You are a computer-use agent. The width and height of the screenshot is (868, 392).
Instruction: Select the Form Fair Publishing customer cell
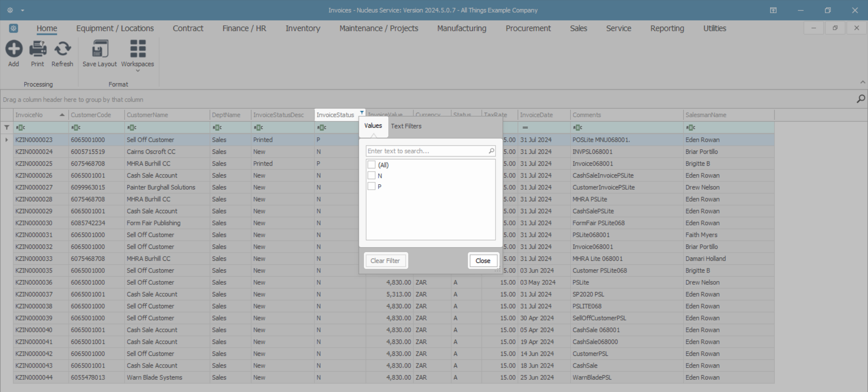pyautogui.click(x=167, y=223)
